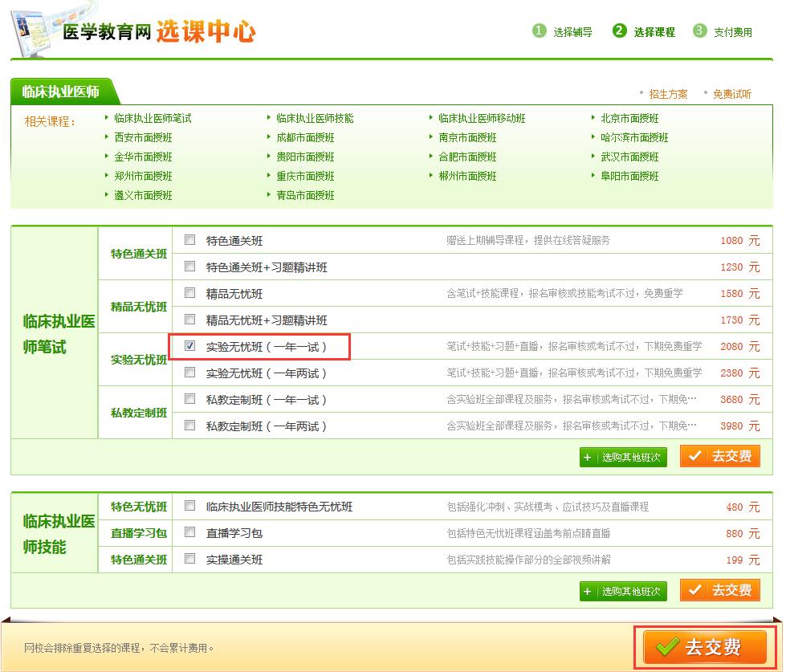
Task: Expand 选购其他班次 in the 技能 section
Action: coord(623,591)
